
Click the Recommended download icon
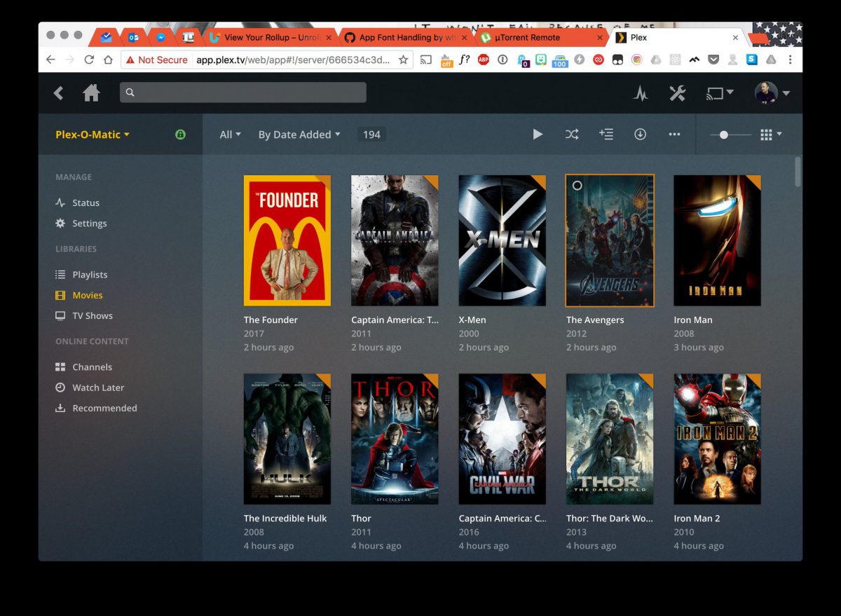60,408
